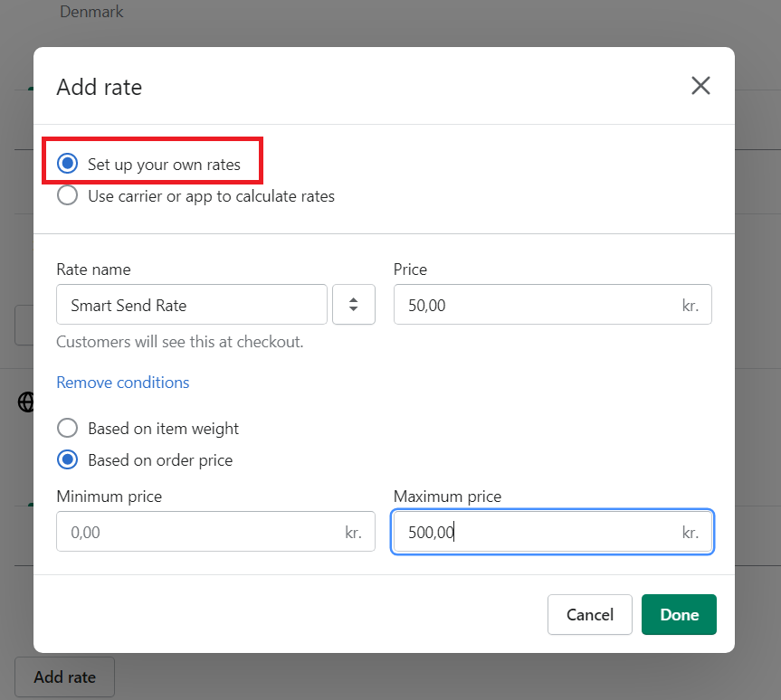781x700 pixels.
Task: Click the Rate name field showing Smart Send Rate
Action: click(191, 305)
